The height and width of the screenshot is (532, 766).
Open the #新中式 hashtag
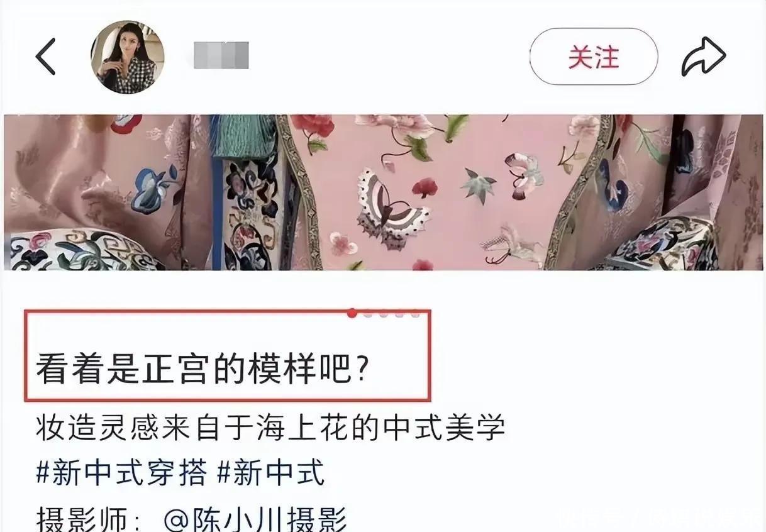pos(271,473)
